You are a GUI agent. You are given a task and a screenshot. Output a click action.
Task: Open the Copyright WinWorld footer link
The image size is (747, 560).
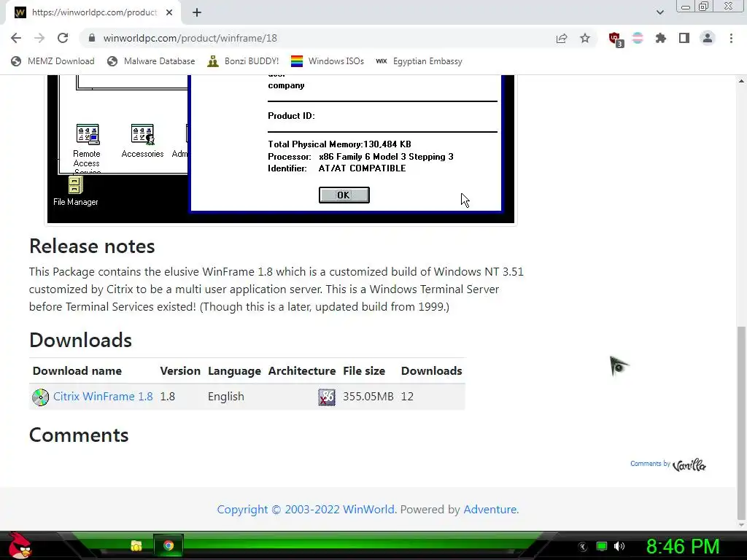306,510
